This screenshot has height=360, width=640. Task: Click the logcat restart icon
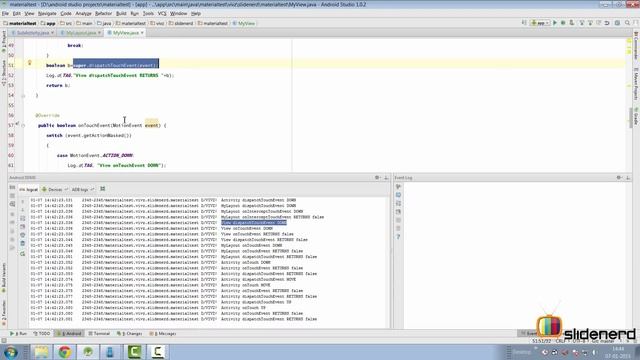click(x=22, y=254)
